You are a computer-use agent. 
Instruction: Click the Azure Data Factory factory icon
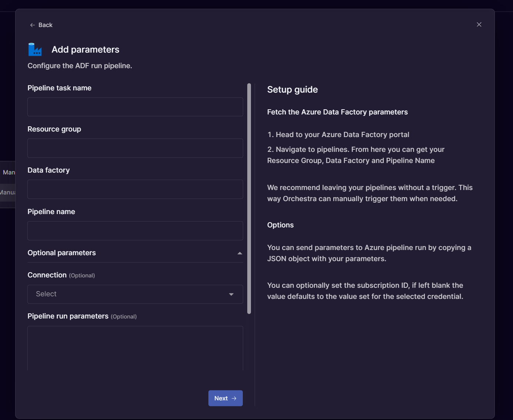point(35,49)
